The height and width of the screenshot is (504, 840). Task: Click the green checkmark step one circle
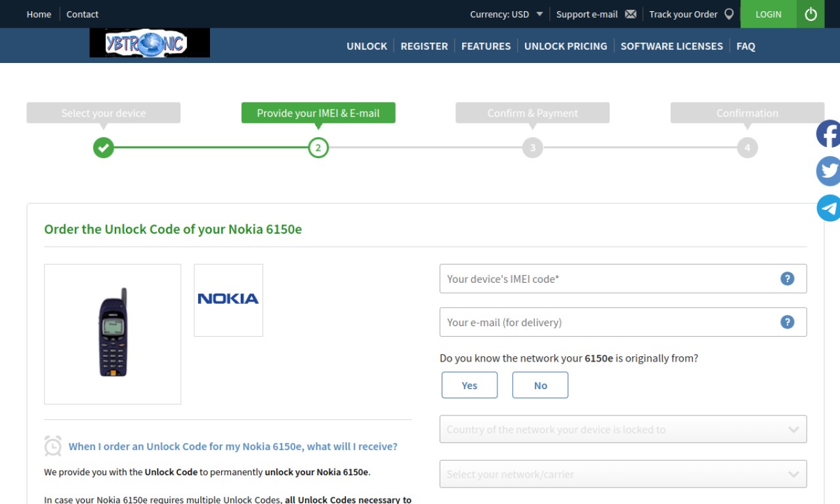tap(103, 148)
